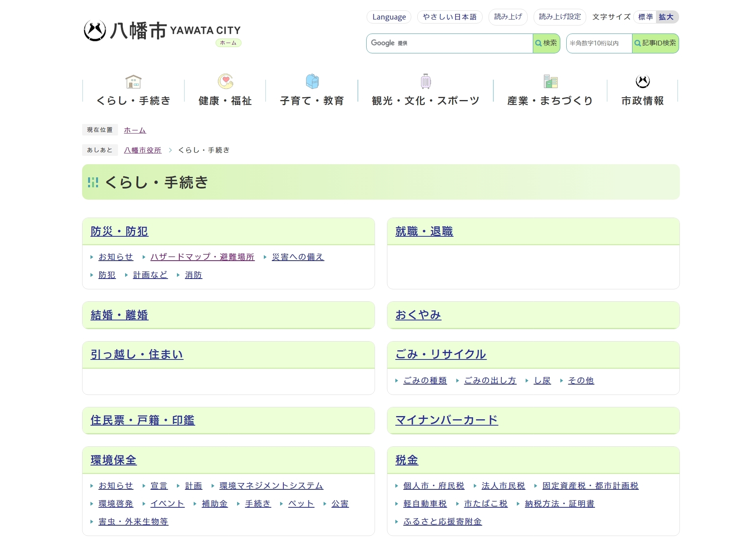Select 健康・福祉 in the main navigation

pyautogui.click(x=225, y=101)
